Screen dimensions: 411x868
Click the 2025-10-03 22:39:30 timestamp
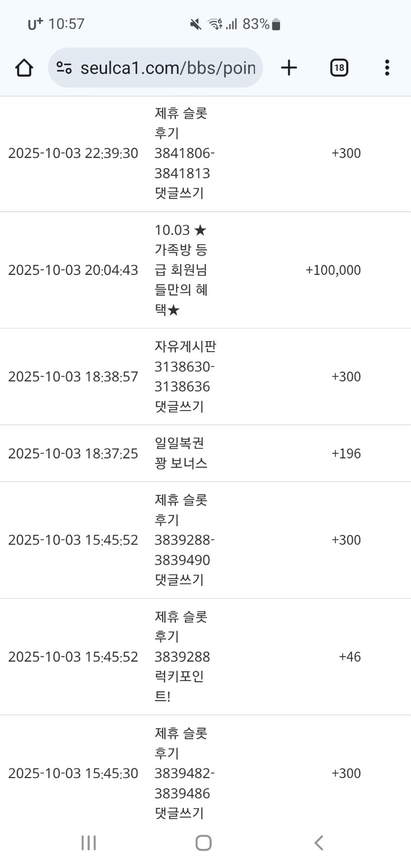coord(73,153)
